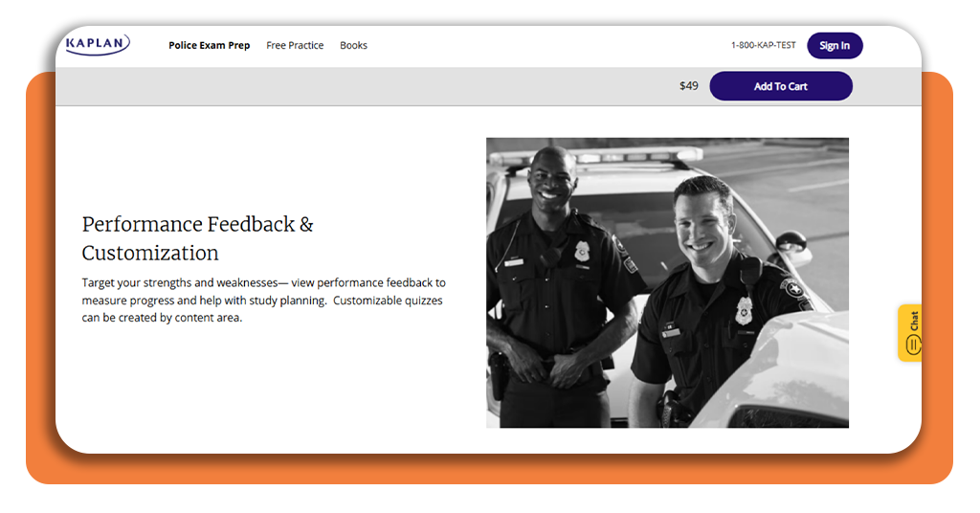This screenshot has width=980, height=513.
Task: Open the yellow Chat widget
Action: click(x=910, y=333)
